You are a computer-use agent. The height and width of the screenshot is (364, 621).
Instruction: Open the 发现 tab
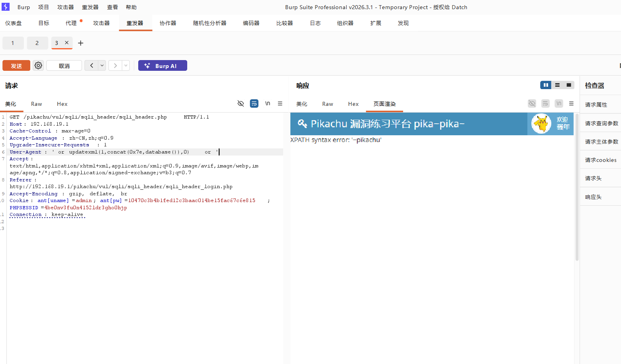403,23
